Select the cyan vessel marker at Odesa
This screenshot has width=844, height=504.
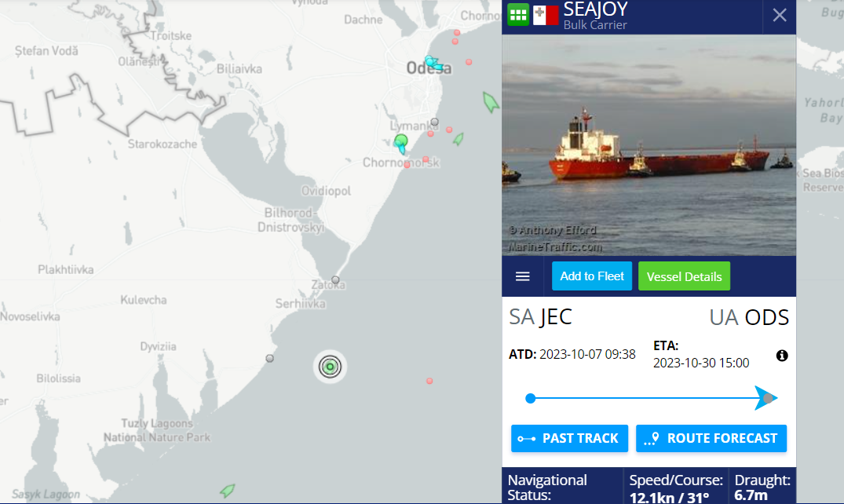433,64
